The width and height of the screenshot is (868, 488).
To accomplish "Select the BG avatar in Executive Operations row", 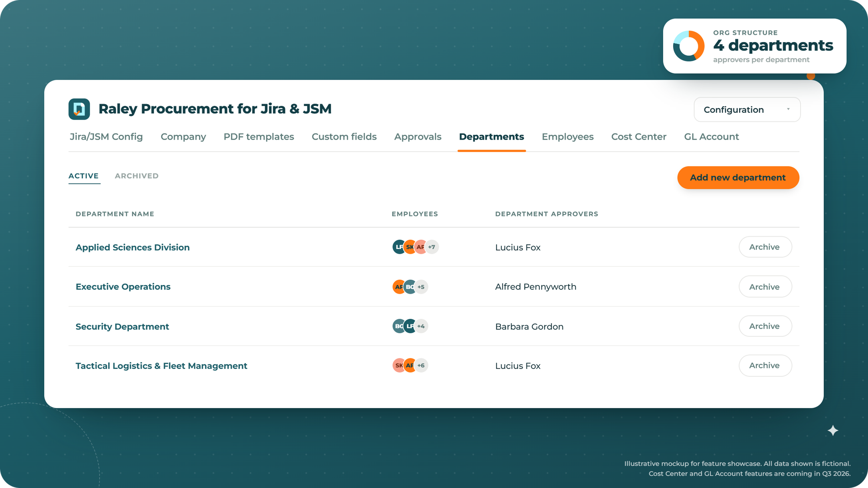I will pos(410,287).
